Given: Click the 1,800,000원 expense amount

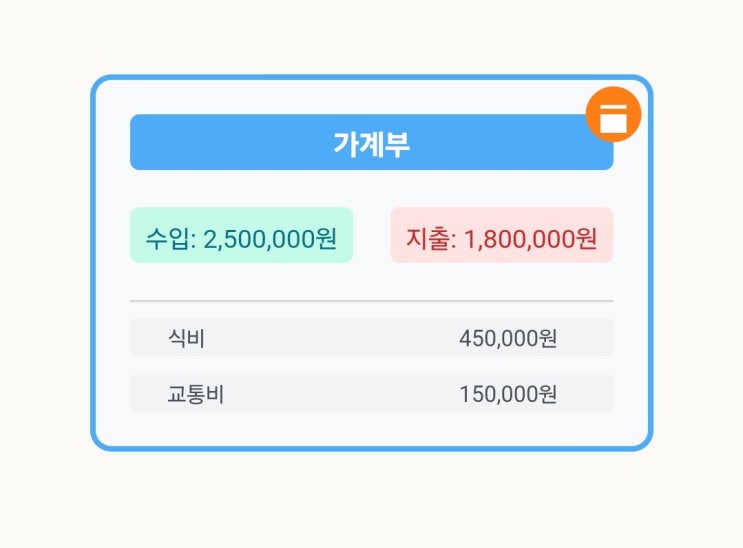Looking at the screenshot, I should click(531, 238).
